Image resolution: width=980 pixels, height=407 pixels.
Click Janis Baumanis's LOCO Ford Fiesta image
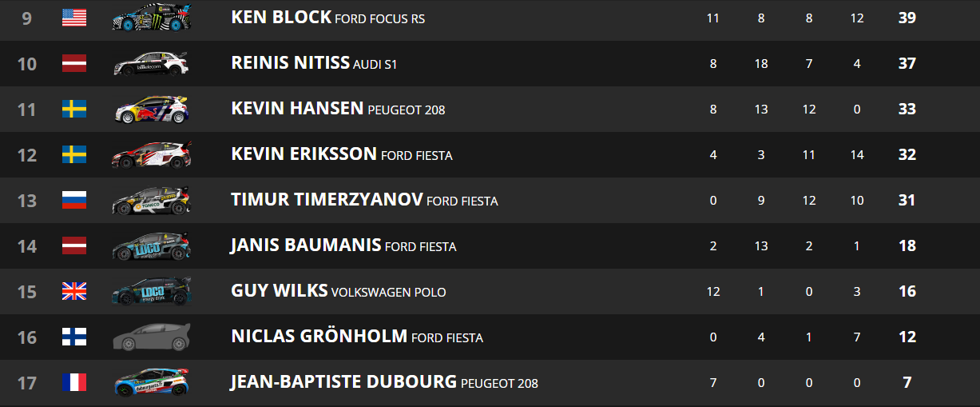point(152,245)
